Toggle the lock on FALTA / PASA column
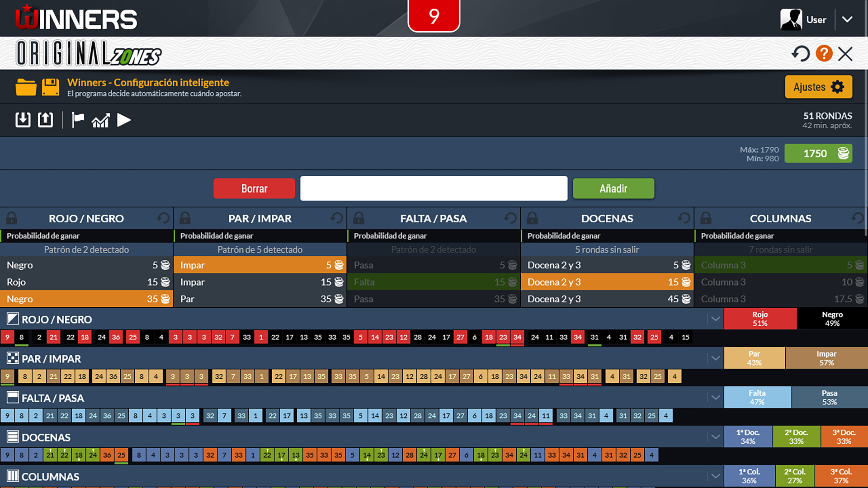This screenshot has width=868, height=488. coord(359,218)
